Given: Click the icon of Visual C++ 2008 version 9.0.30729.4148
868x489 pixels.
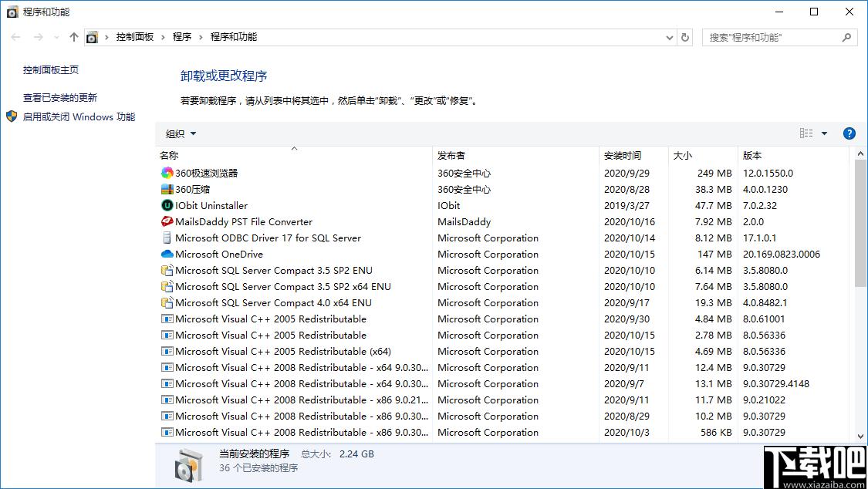Looking at the screenshot, I should 167,384.
